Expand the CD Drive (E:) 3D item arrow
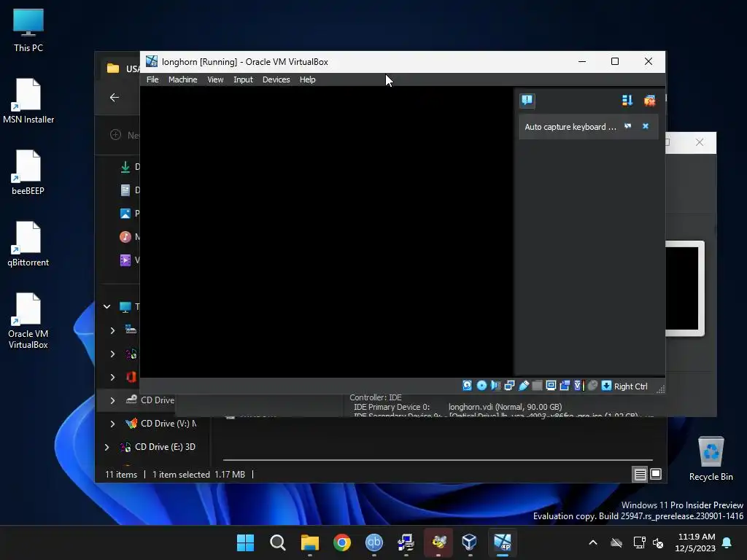Image resolution: width=747 pixels, height=560 pixels. point(107,447)
